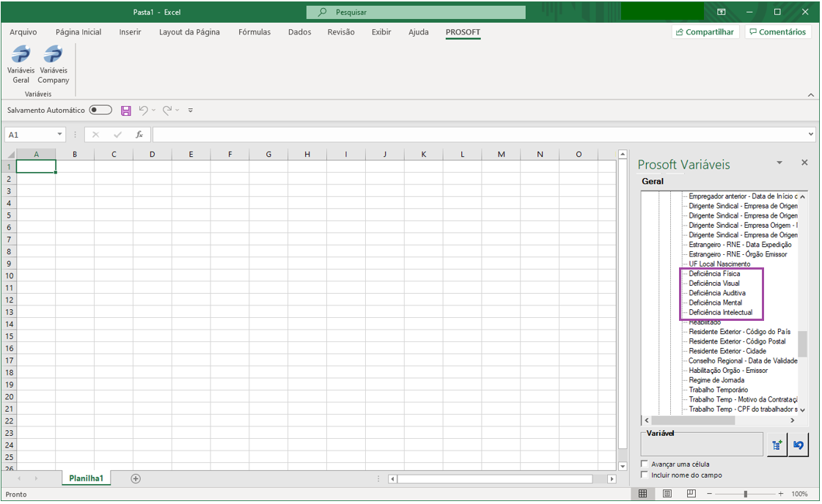
Task: Toggle Salvamento Automático switch
Action: pos(100,110)
